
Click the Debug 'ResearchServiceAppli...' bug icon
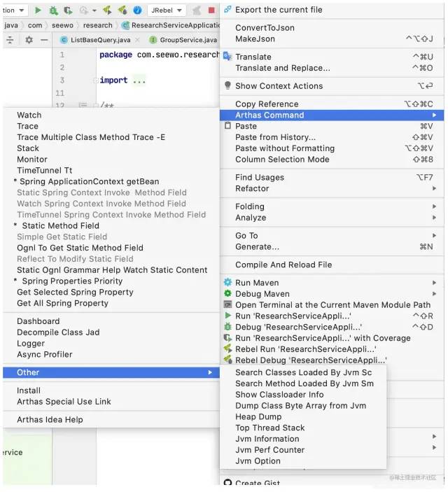pyautogui.click(x=227, y=327)
